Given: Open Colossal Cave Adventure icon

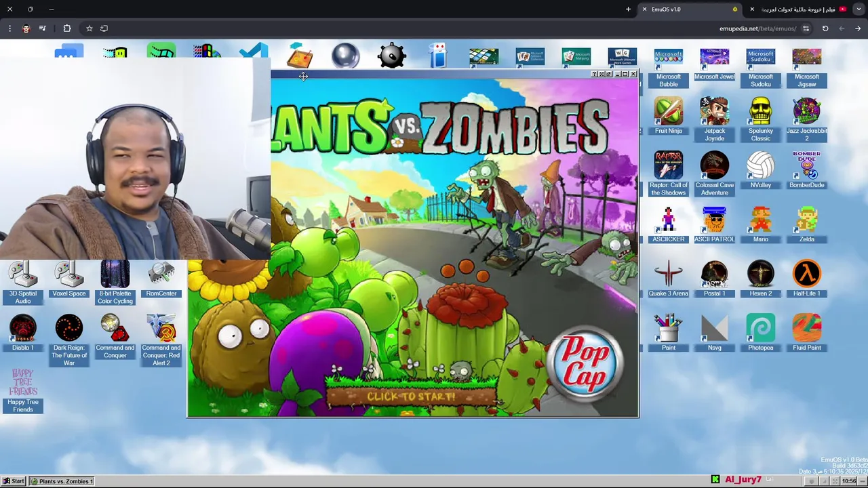Looking at the screenshot, I should [714, 174].
